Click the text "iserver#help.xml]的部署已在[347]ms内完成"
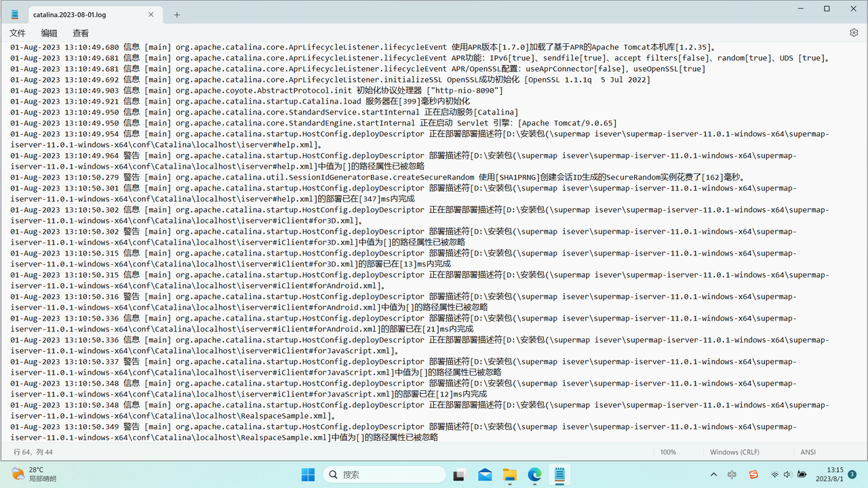The height and width of the screenshot is (488, 868). [328, 199]
